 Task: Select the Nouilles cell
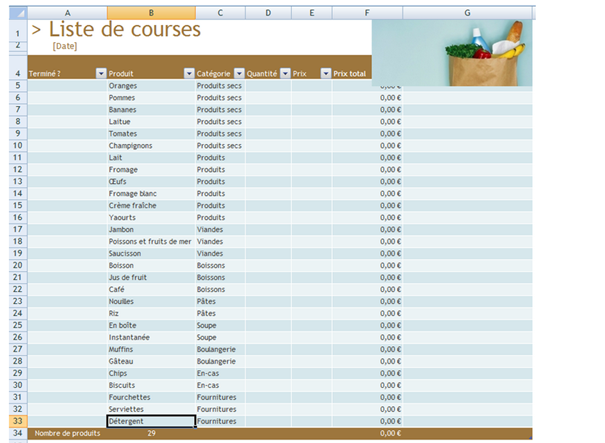coord(151,301)
